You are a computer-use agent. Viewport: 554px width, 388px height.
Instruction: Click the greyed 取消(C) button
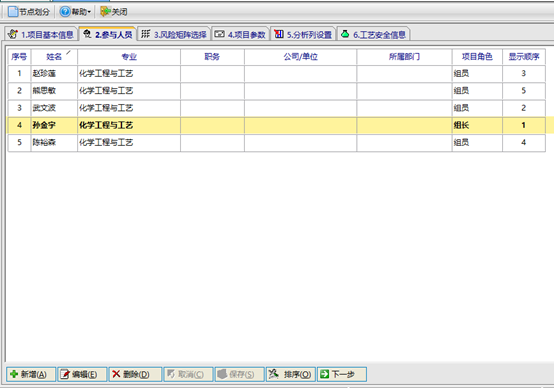[188, 374]
